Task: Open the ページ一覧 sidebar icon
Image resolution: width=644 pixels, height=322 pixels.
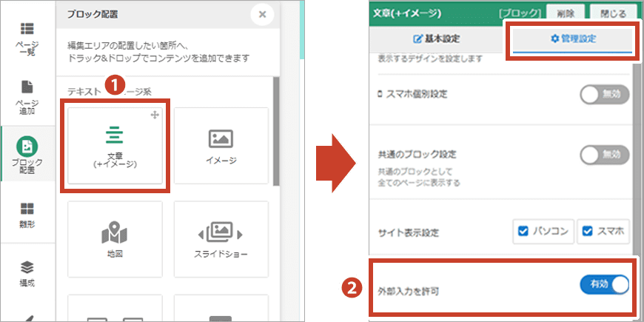Action: [27, 36]
